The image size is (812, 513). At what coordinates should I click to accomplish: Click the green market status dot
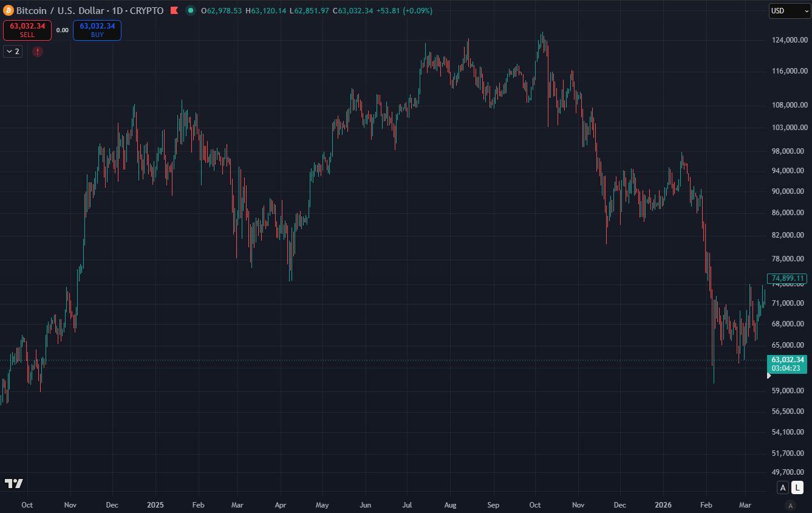point(191,11)
